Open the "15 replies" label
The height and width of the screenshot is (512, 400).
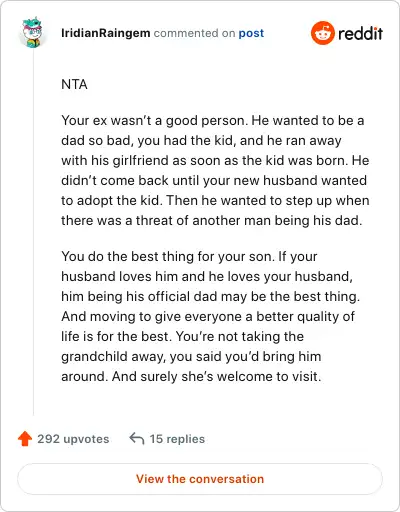coord(177,439)
